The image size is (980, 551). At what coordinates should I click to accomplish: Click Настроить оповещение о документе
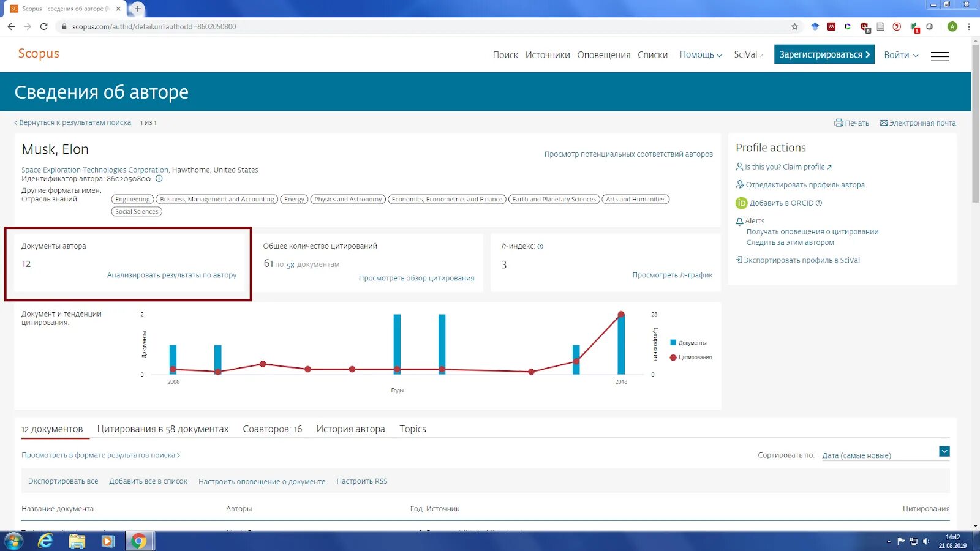click(262, 482)
